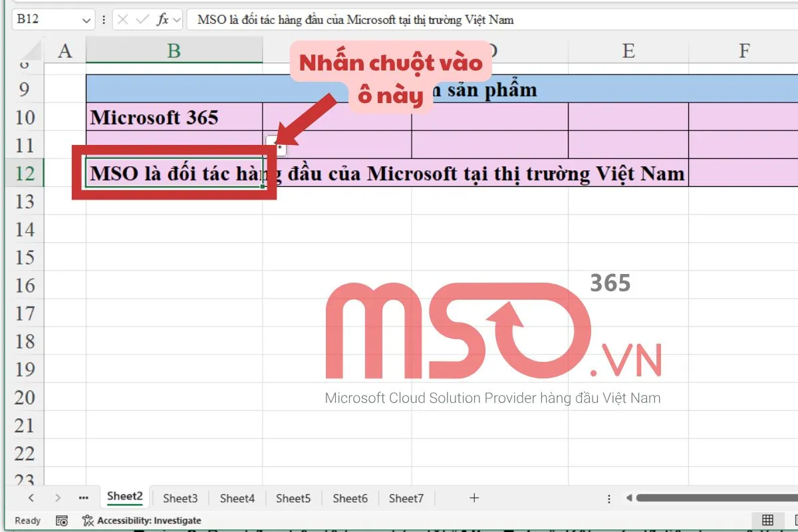The height and width of the screenshot is (532, 798).
Task: Select column A header
Action: click(x=65, y=51)
